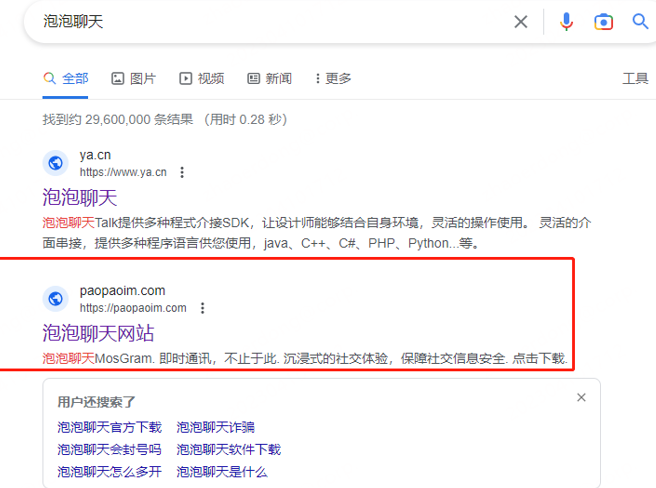Click the ya.cn globe favicon
The height and width of the screenshot is (488, 656).
[x=55, y=163]
